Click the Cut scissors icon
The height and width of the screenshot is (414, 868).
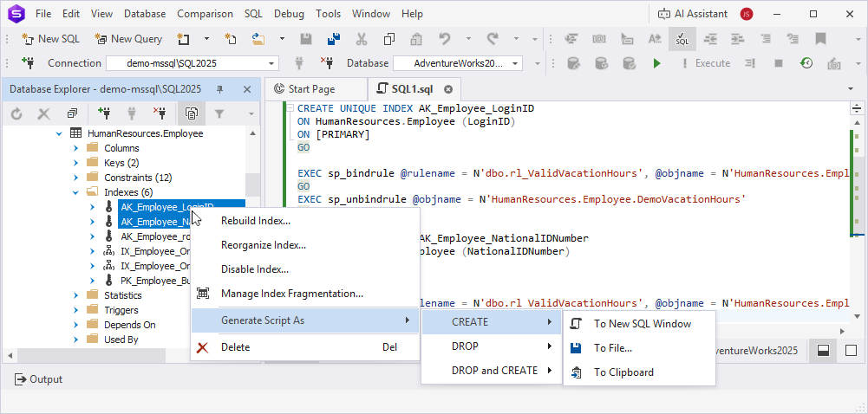(x=361, y=39)
